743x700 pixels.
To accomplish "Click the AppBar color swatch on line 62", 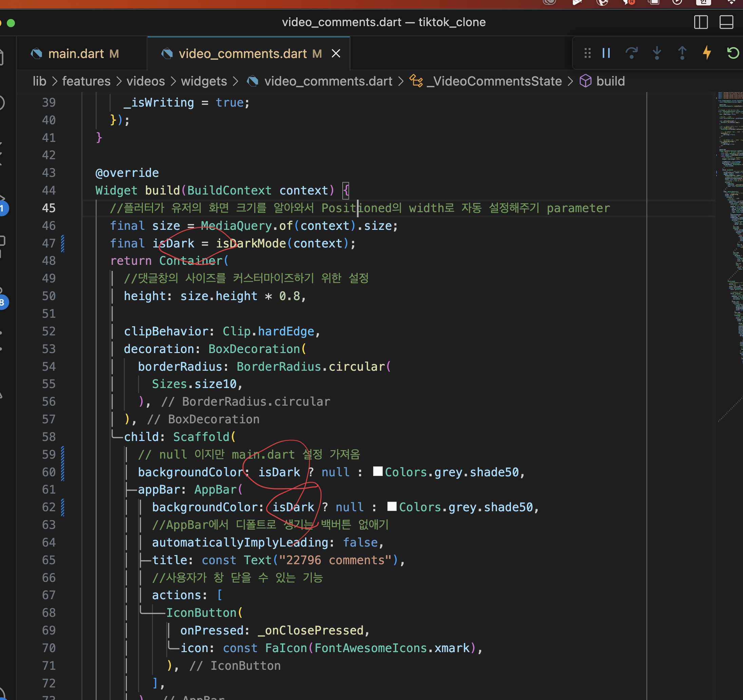I will click(392, 506).
